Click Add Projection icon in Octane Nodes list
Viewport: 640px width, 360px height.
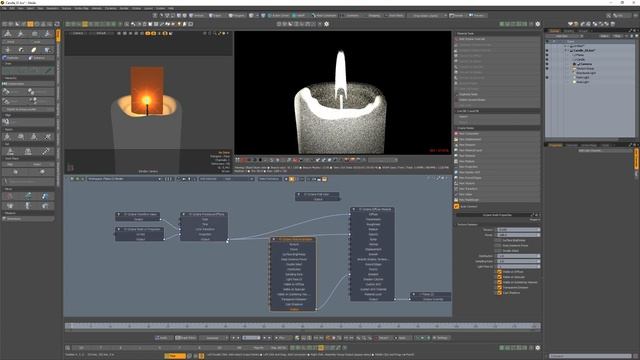[456, 167]
